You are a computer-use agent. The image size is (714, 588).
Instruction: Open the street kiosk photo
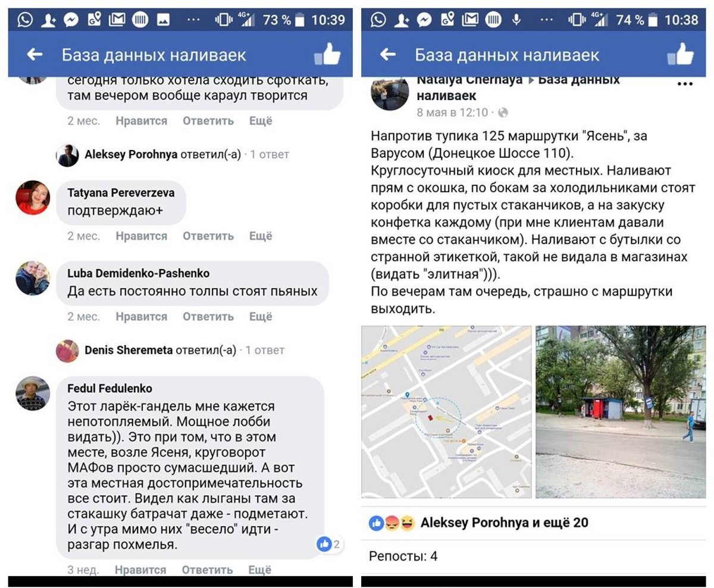click(621, 412)
